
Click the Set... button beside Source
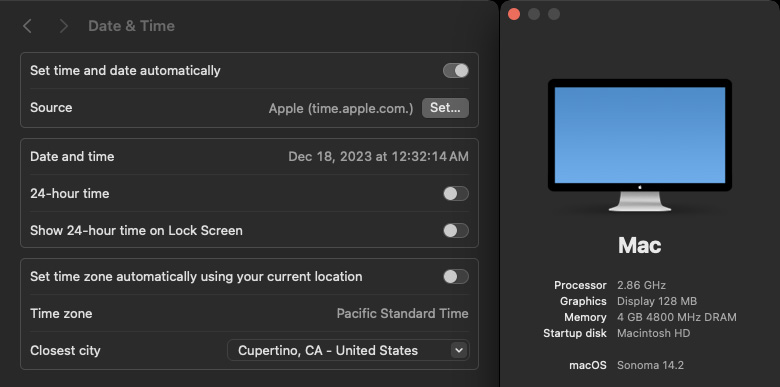point(445,107)
